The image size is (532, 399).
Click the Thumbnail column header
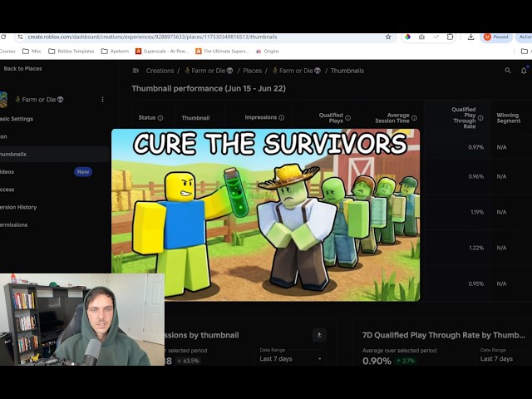[195, 118]
